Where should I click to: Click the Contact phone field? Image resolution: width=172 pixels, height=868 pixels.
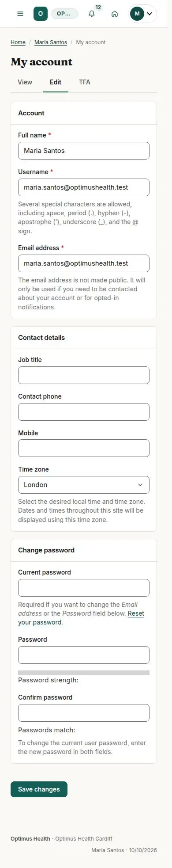[84, 412]
